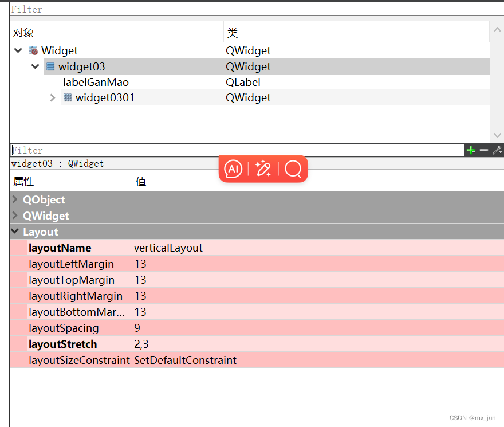
Task: Expand the widget0301 tree node
Action: tap(53, 97)
